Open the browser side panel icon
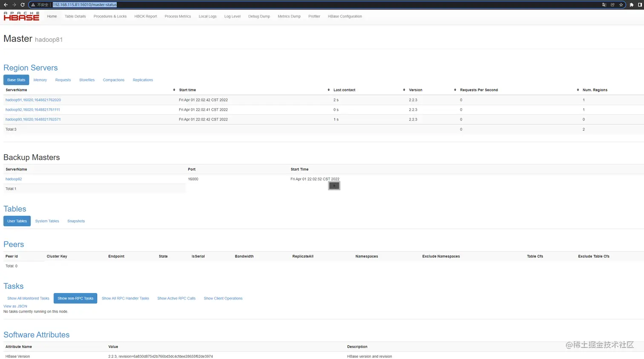The height and width of the screenshot is (359, 644). (640, 5)
